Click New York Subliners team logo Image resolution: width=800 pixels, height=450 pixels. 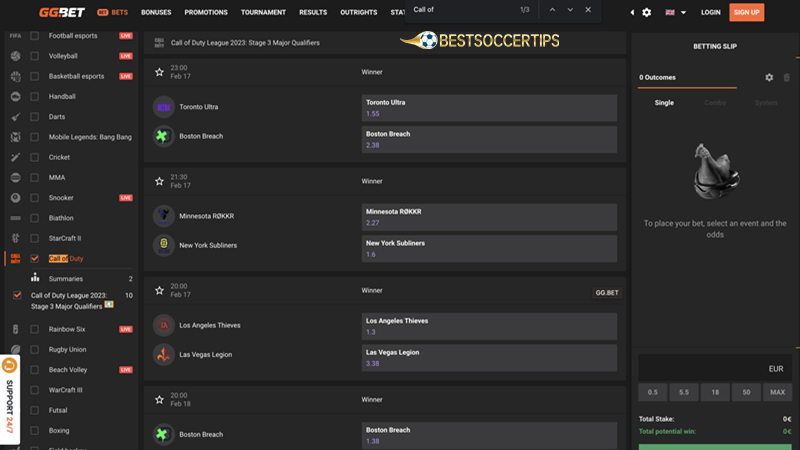click(x=164, y=245)
